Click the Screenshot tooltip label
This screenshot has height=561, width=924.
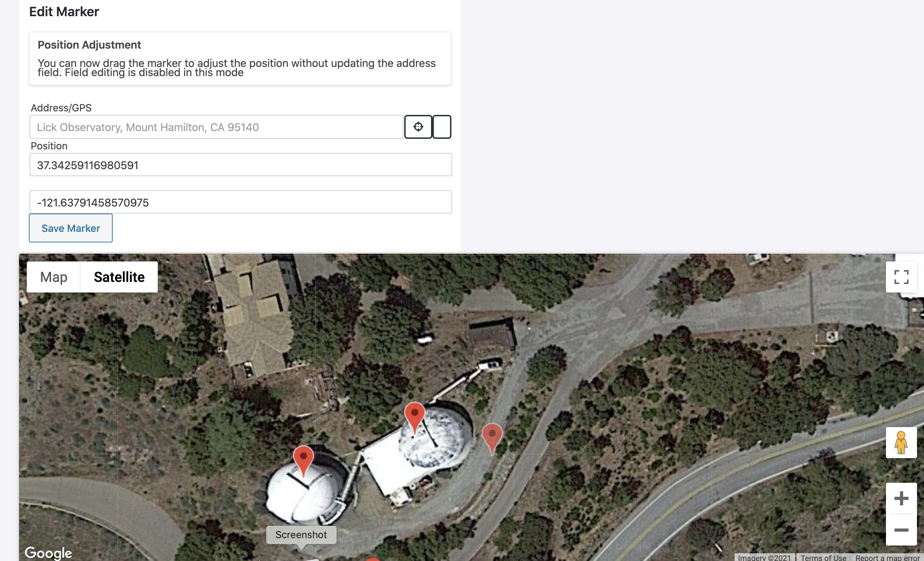point(301,534)
